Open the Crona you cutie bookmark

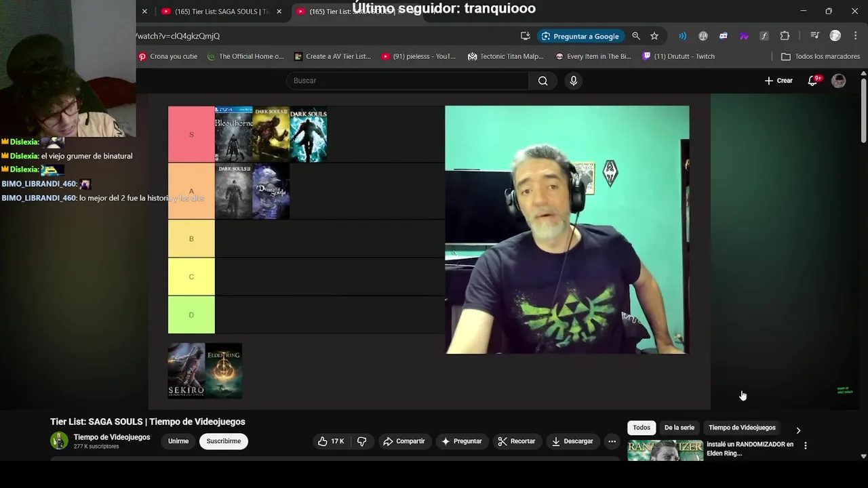tap(168, 56)
